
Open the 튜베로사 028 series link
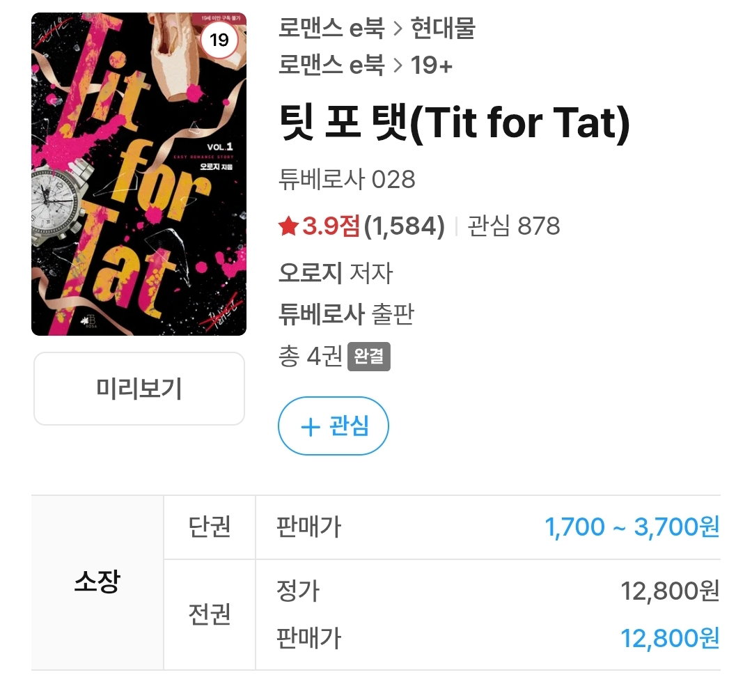tap(347, 180)
